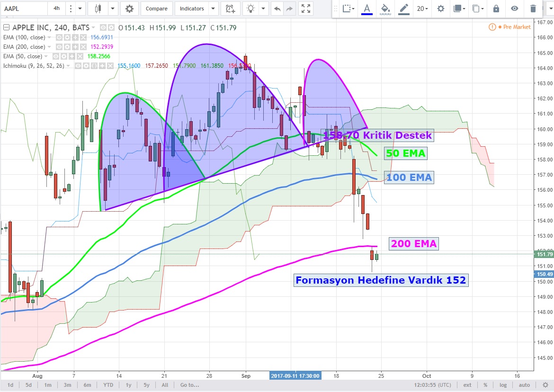
Task: Expand the candlestick chart style dropdown
Action: pos(113,9)
